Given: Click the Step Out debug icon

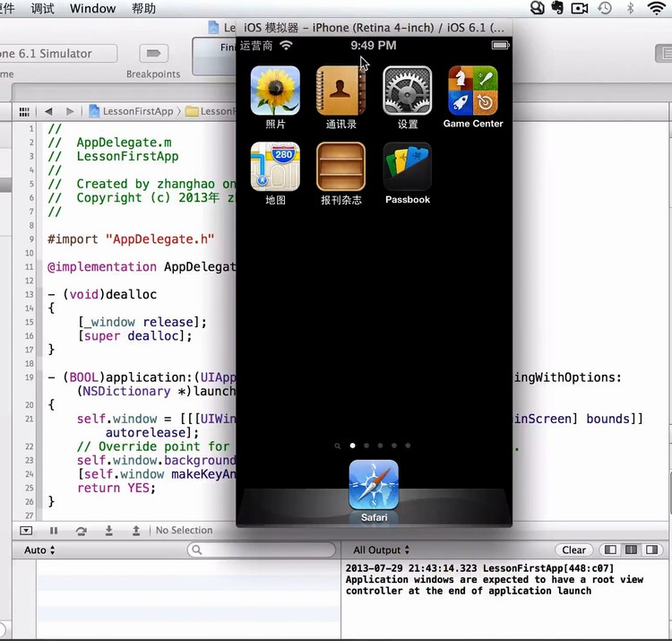Looking at the screenshot, I should tap(136, 531).
